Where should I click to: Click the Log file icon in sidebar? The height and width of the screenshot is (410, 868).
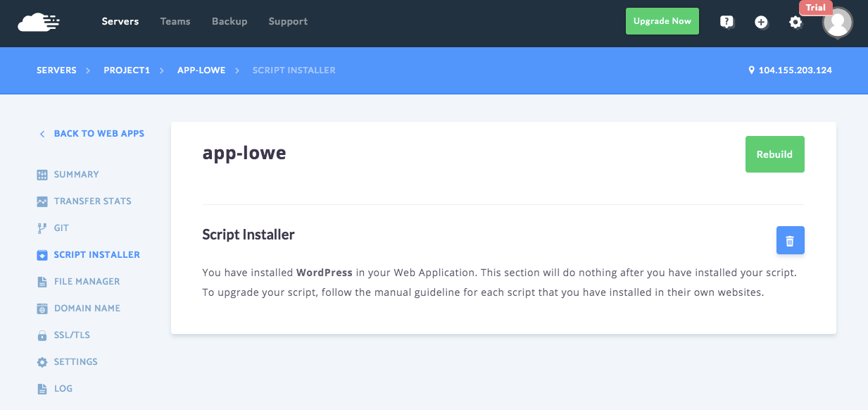click(42, 389)
